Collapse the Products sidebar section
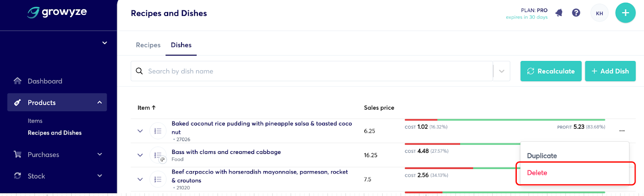The image size is (644, 196). point(99,102)
